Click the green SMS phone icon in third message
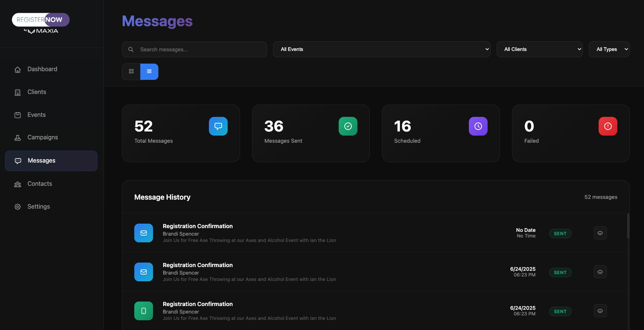644x330 pixels. point(144,311)
